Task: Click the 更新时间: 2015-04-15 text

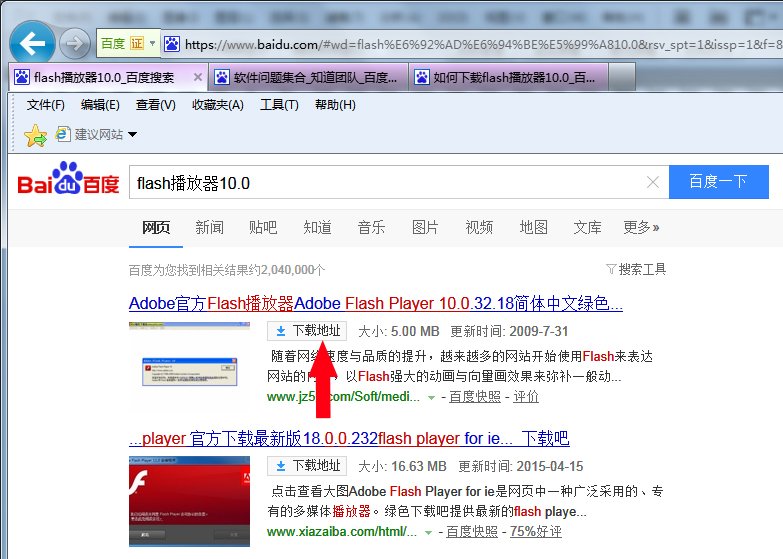Action: (521, 466)
